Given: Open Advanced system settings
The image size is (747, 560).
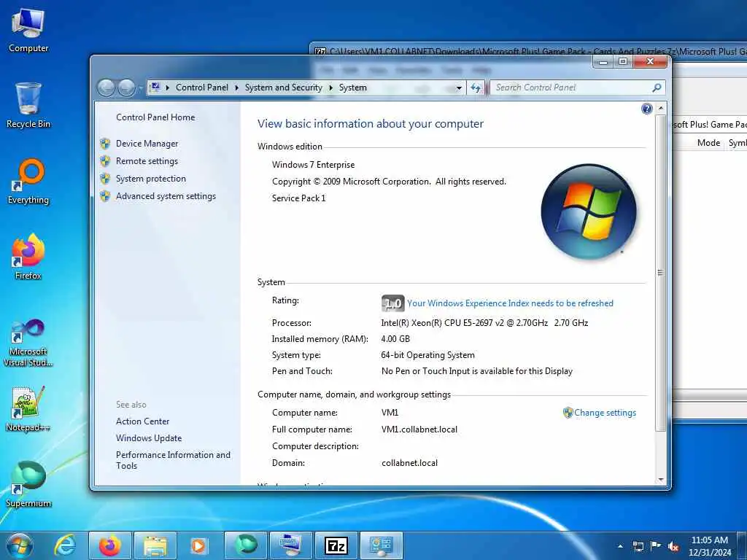Looking at the screenshot, I should pos(166,196).
